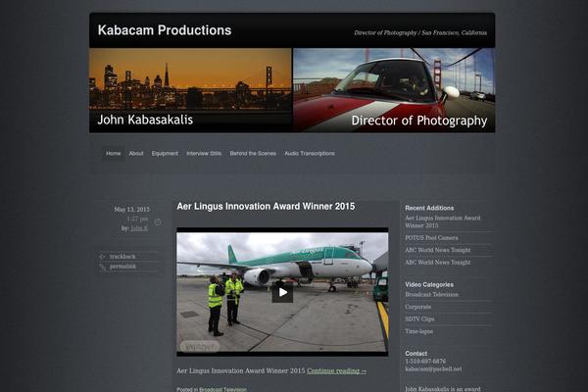Click the Video Categories heading
Viewport: 588px width, 392px height.
coord(429,285)
